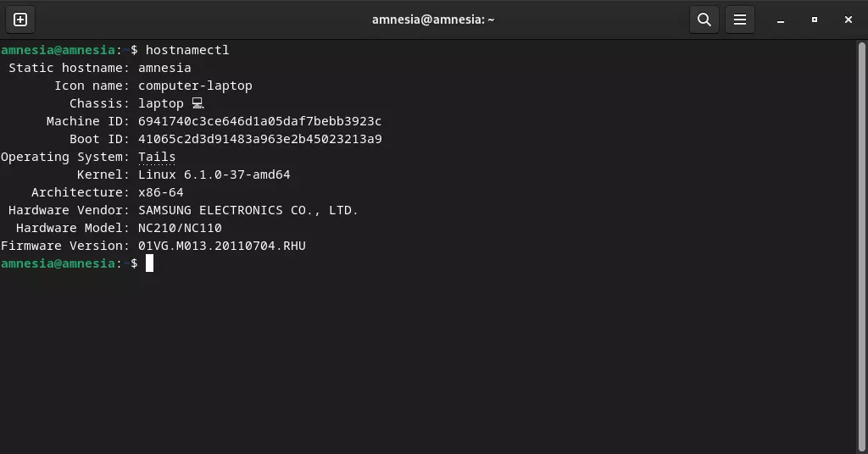Screen dimensions: 868x454
Task: Minimize the terminal window
Action: (x=781, y=20)
